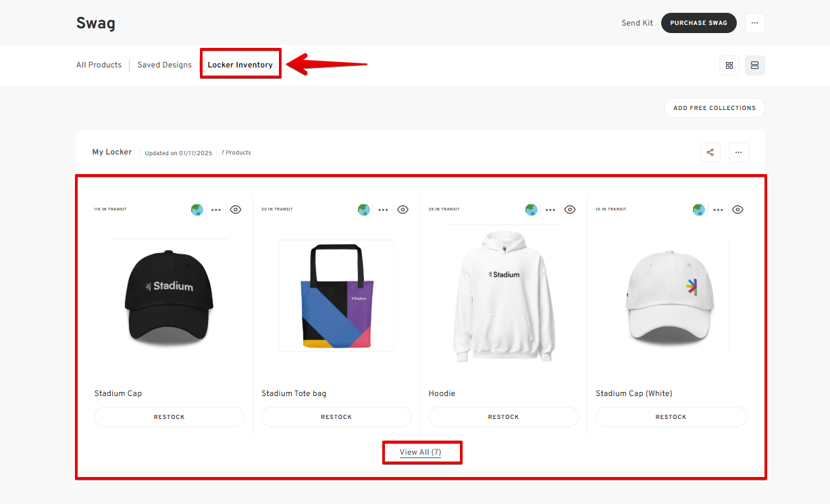Click globe icon on Stadium Cap card
This screenshot has width=830, height=504.
coord(197,210)
